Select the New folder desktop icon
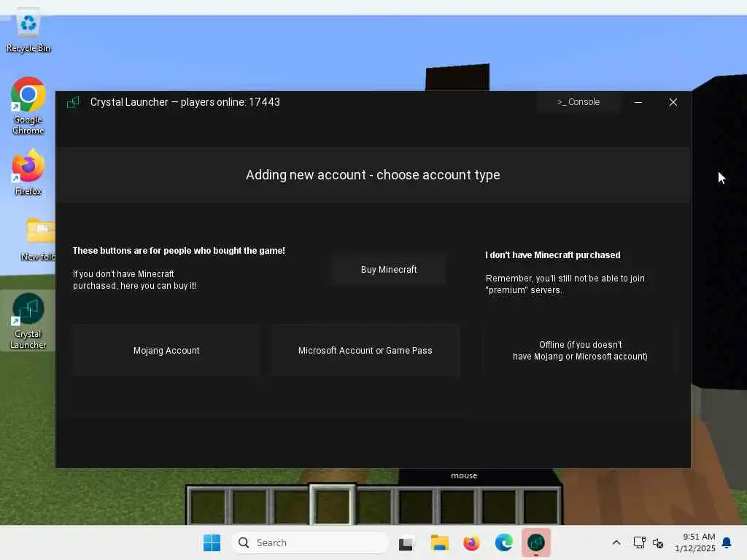Screen dimensions: 747x560 point(39,239)
